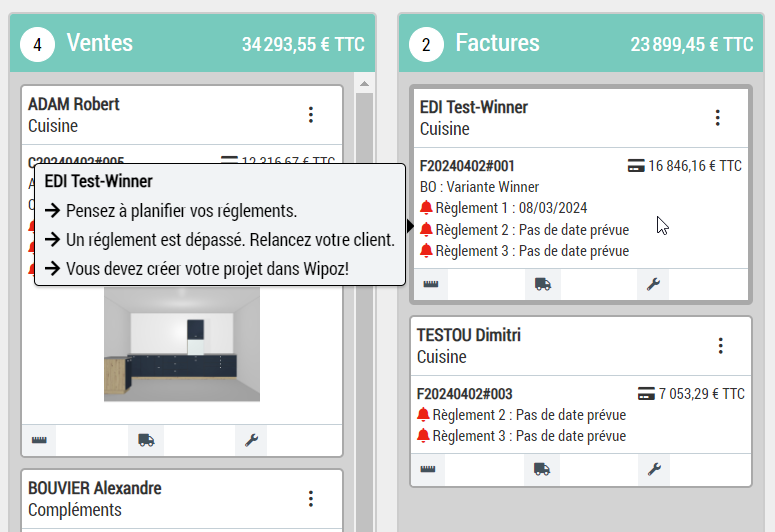Click ruler icon on ADAM Robert card
This screenshot has height=532, width=775.
point(39,440)
